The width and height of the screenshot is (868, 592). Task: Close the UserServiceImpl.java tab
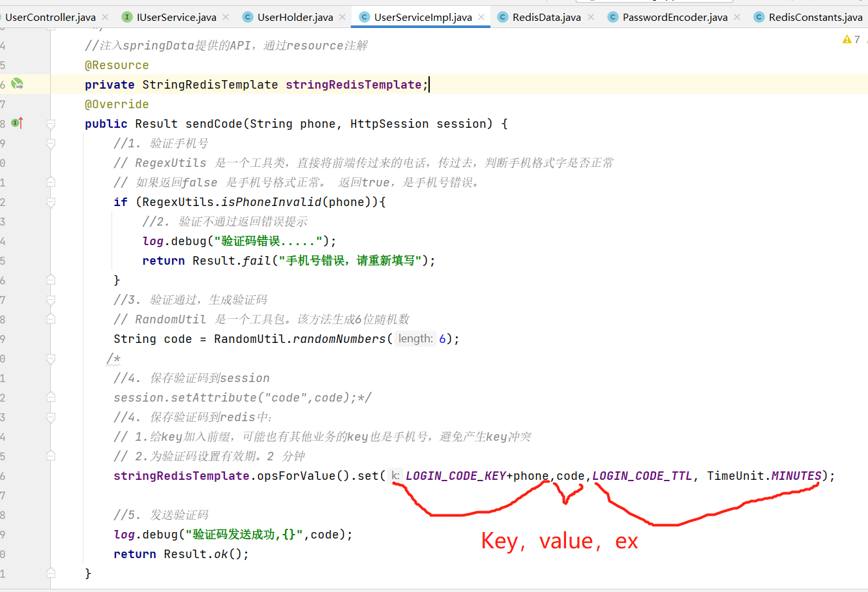click(481, 17)
